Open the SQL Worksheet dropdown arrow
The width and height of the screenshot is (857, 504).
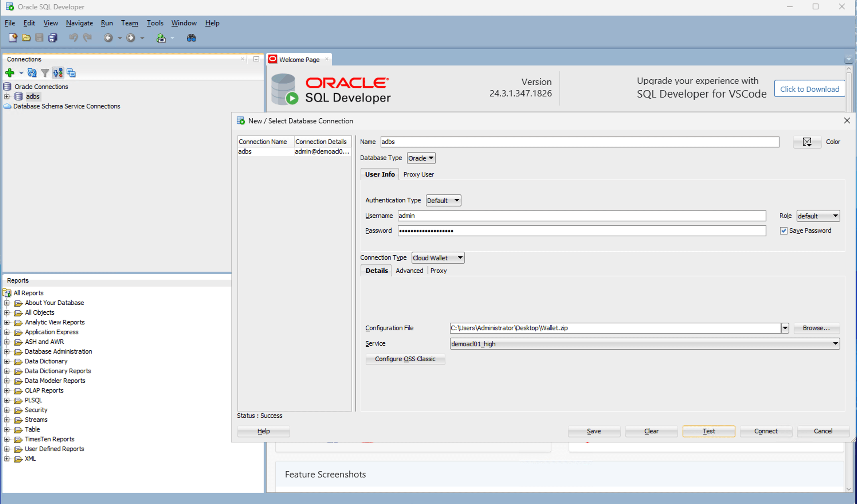click(x=172, y=38)
